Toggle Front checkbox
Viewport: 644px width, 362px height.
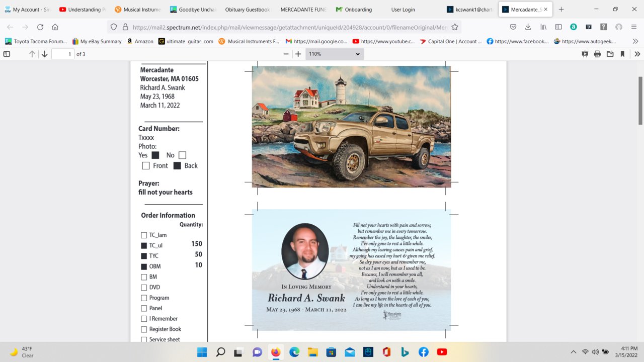(x=146, y=165)
